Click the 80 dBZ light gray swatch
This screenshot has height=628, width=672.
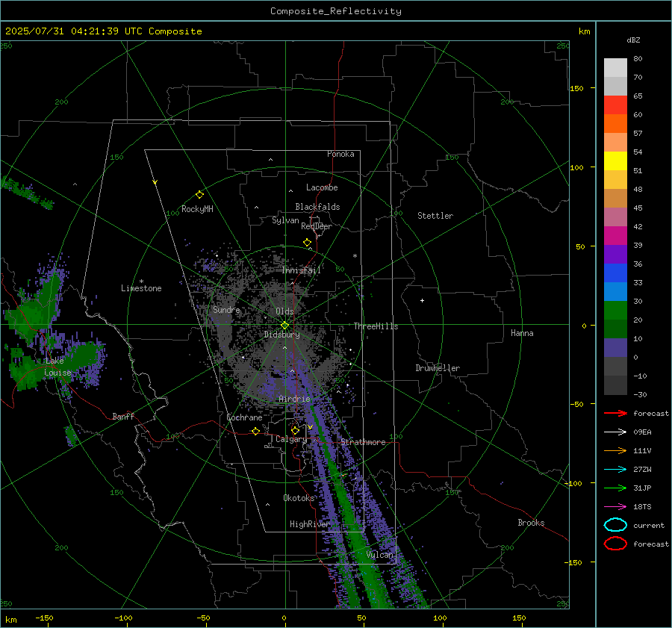(x=615, y=68)
